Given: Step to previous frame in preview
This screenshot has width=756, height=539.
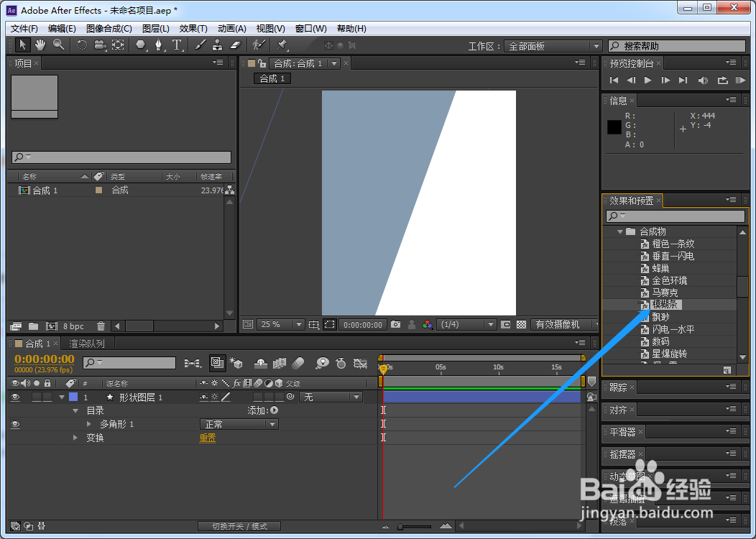Looking at the screenshot, I should click(631, 80).
